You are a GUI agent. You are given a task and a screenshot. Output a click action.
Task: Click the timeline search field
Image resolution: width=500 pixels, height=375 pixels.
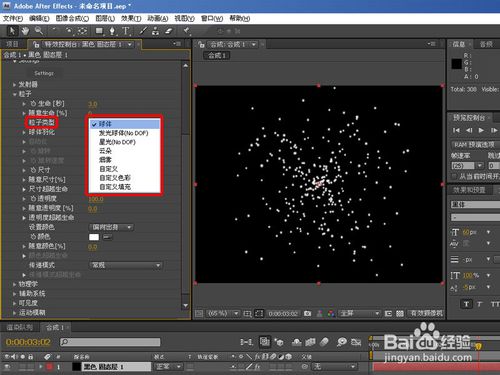(x=110, y=342)
